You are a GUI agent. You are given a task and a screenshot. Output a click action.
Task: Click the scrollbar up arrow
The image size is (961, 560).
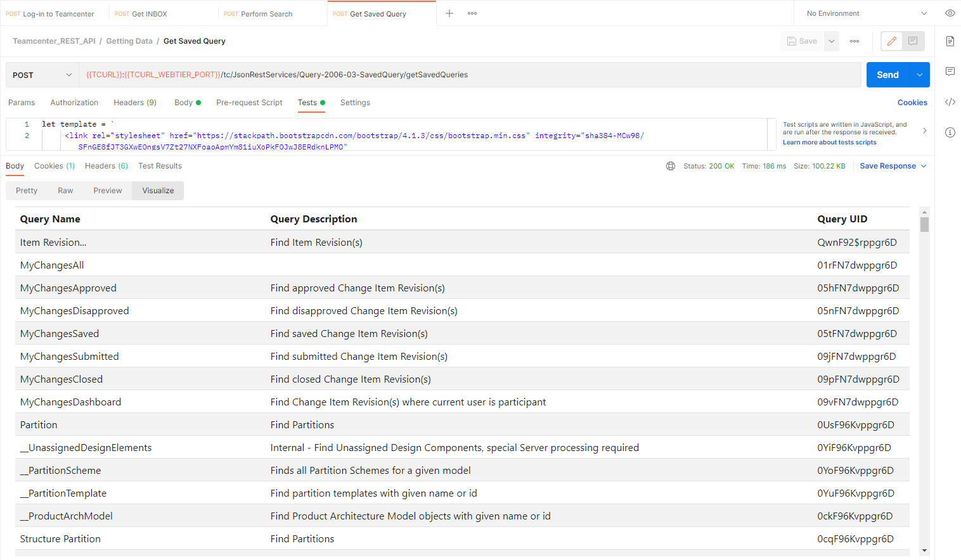pyautogui.click(x=924, y=212)
